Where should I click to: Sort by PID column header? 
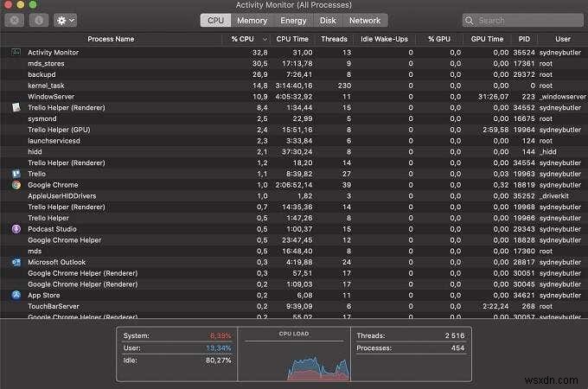tap(524, 39)
